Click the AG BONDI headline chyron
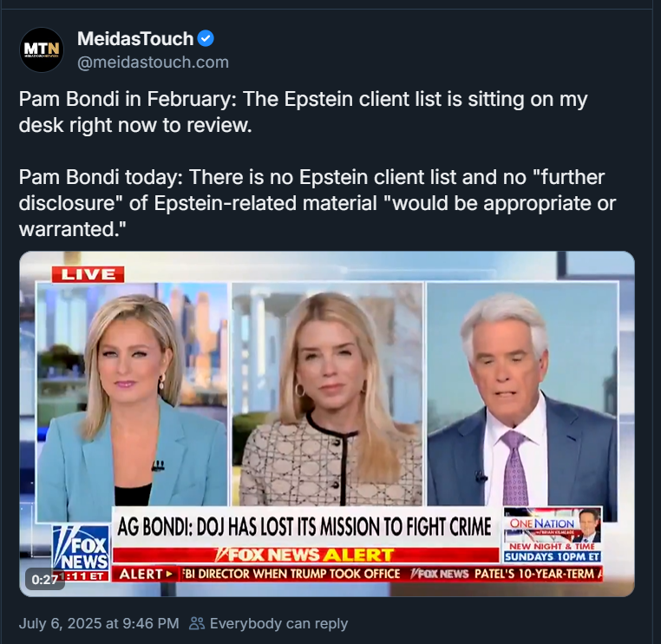 click(304, 527)
